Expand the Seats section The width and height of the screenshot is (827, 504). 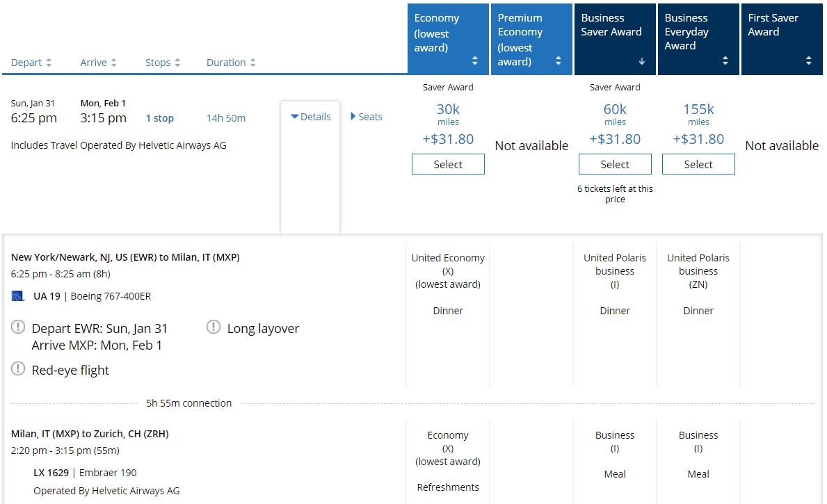tap(366, 117)
